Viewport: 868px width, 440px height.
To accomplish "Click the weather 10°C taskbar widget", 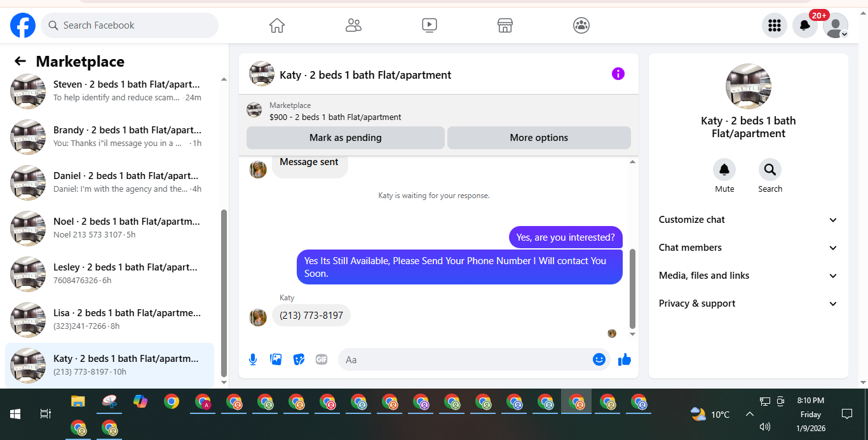I will [710, 415].
